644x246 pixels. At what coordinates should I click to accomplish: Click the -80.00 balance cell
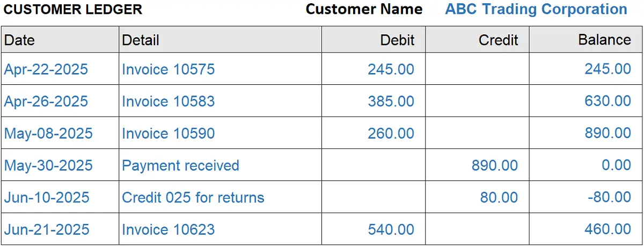(609, 197)
